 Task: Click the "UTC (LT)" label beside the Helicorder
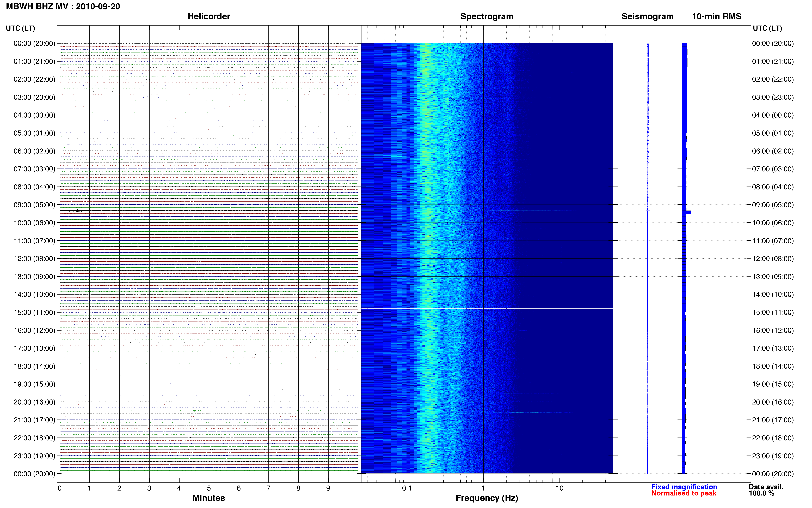coord(21,28)
